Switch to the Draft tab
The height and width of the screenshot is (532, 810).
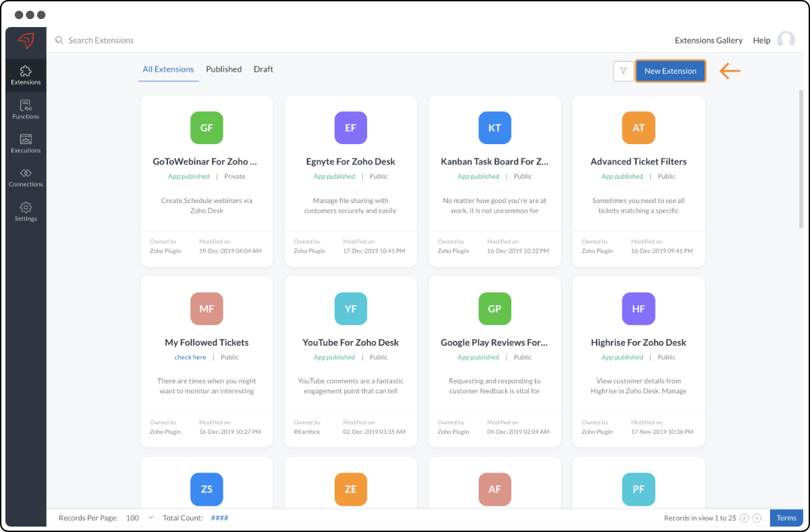pyautogui.click(x=263, y=69)
